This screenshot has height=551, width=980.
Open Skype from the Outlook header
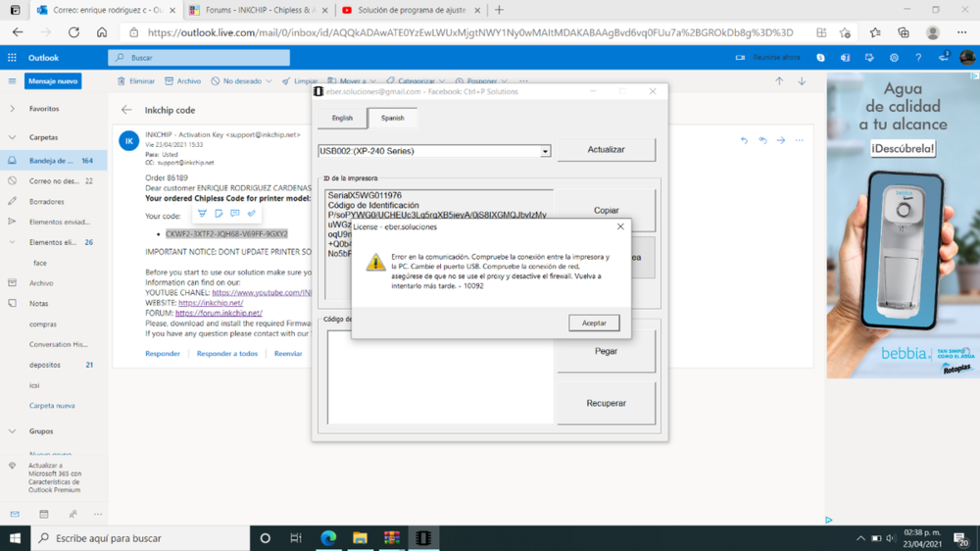(x=820, y=58)
